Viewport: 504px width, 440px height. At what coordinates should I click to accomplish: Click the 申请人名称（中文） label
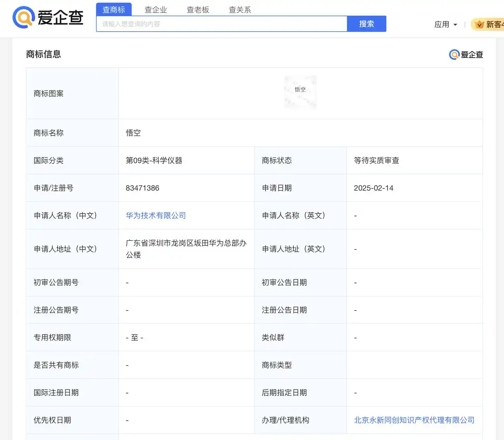click(x=66, y=216)
